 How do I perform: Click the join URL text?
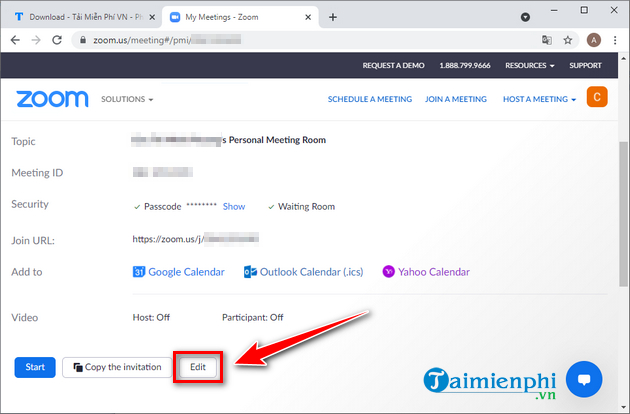pos(195,239)
